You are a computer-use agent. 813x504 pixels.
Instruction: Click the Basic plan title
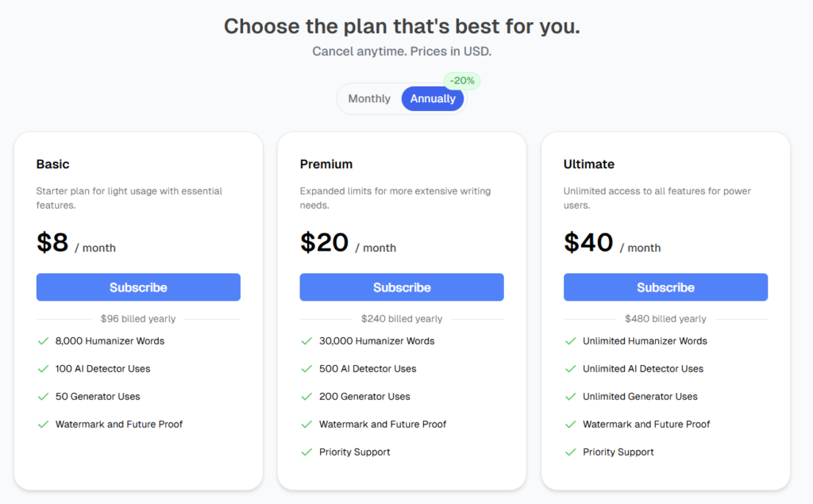pos(53,164)
